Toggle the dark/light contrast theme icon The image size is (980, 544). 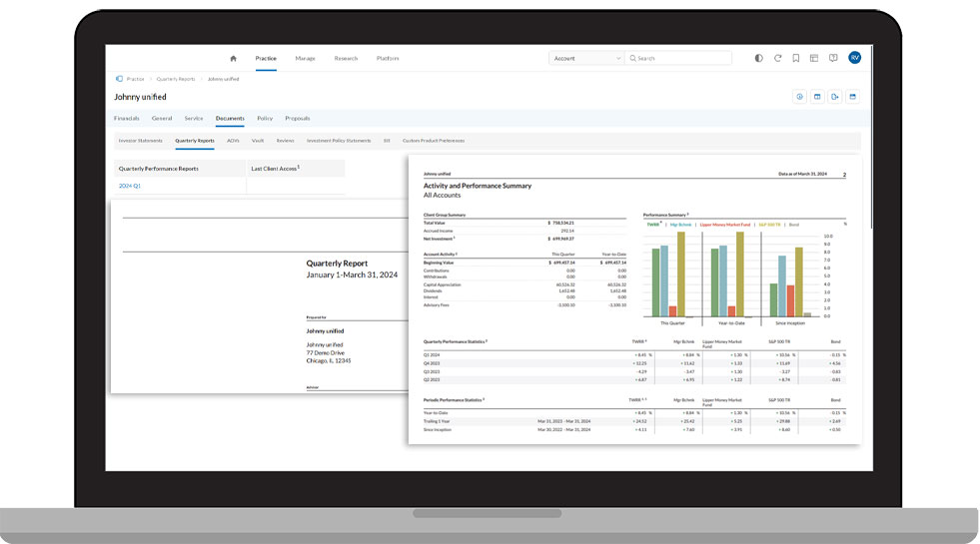pos(758,58)
